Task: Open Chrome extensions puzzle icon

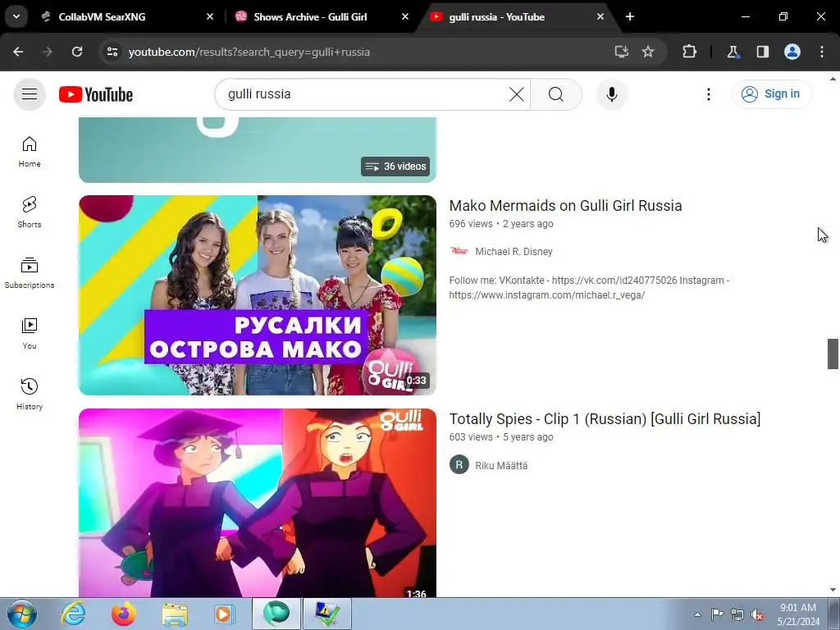Action: tap(689, 52)
